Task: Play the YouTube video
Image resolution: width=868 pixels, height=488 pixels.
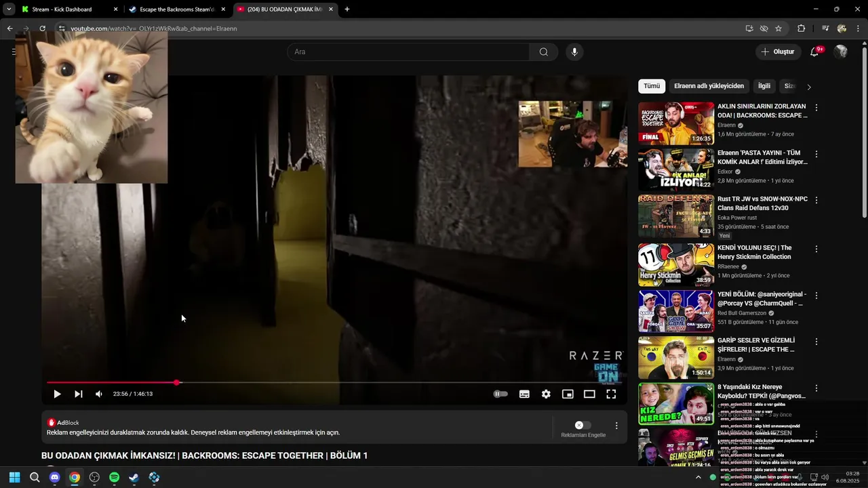Action: point(57,394)
